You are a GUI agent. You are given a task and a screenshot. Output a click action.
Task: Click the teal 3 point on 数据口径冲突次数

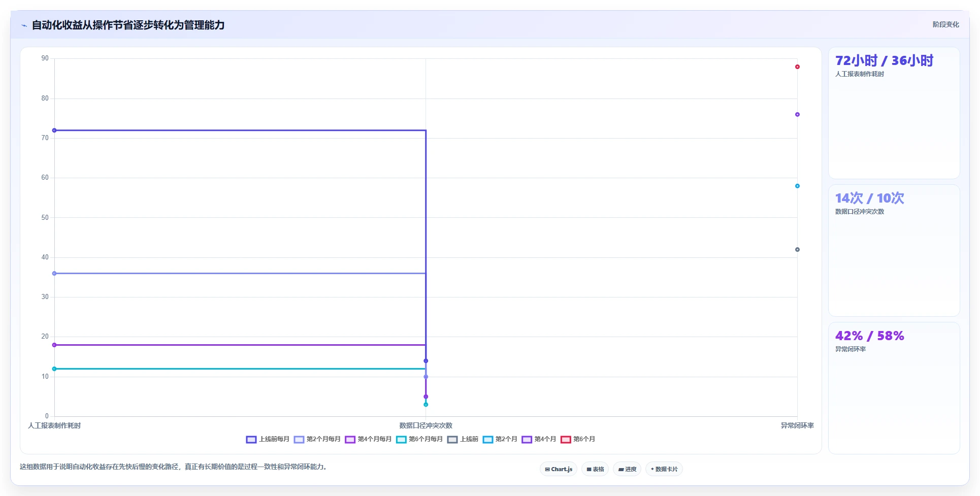pos(426,405)
